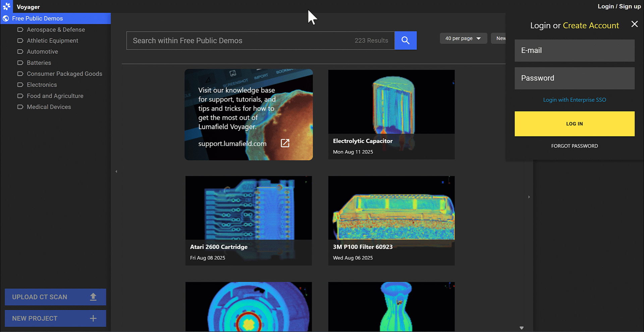The height and width of the screenshot is (332, 644).
Task: Focus the E-mail input field
Action: [x=574, y=51]
